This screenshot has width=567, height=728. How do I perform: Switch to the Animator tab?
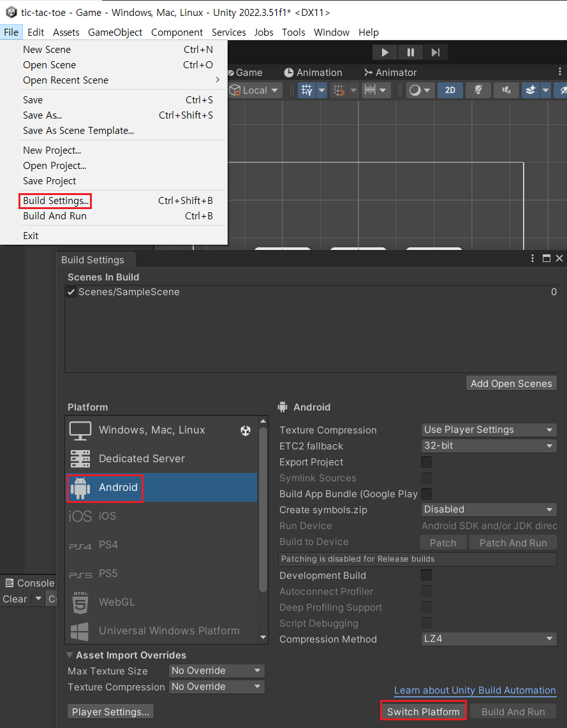point(390,73)
